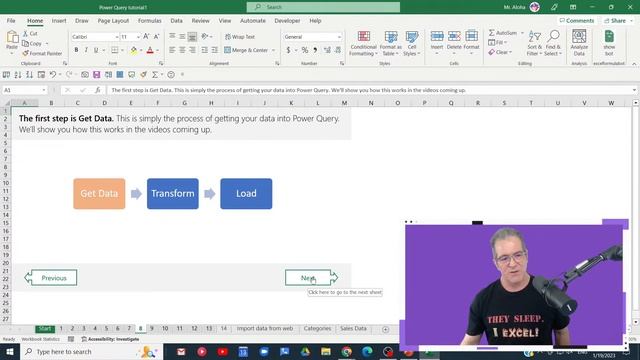Screen dimensions: 640x360
Task: Click the Get Data shape
Action: coord(99,193)
